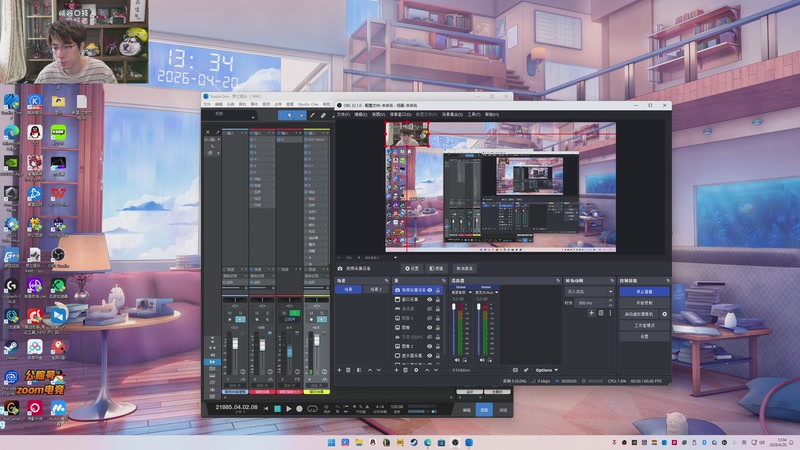Screen dimensions: 800x450
Task: Show the 图像 3 source eye icon
Action: (x=430, y=318)
